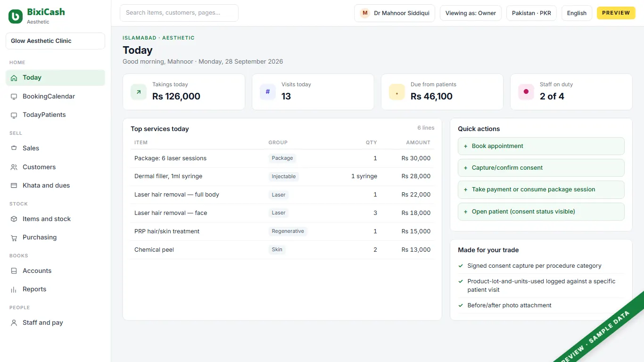Select Package: 6 laser sessions row

[x=282, y=158]
